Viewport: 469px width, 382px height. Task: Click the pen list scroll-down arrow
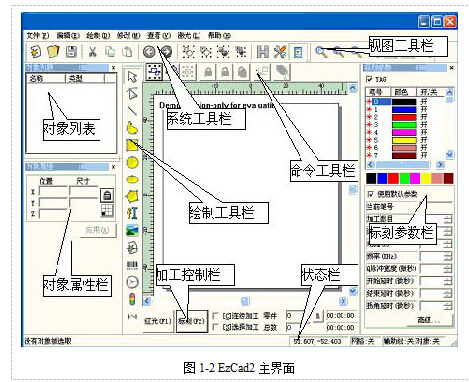pos(449,154)
